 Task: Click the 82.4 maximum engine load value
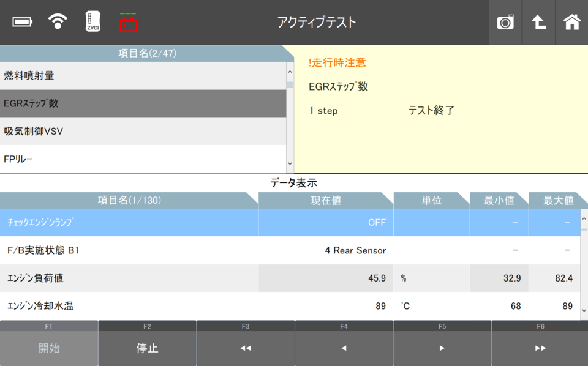pos(564,278)
